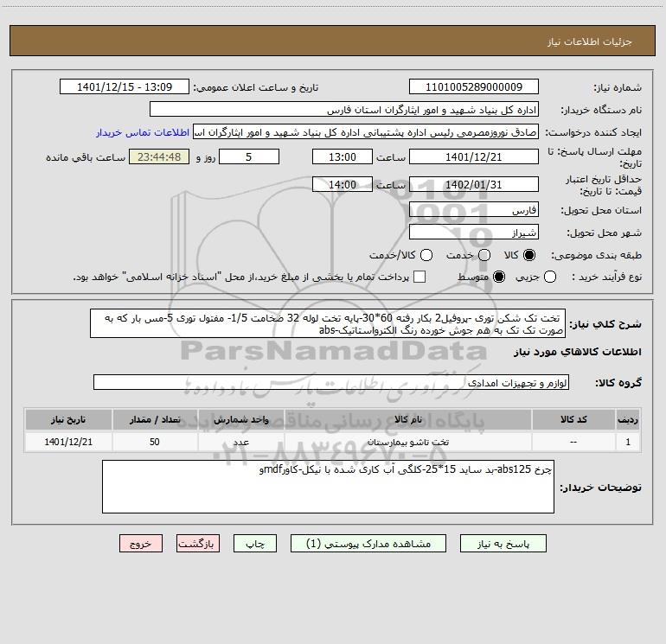Image resolution: width=666 pixels, height=644 pixels.
Task: Open the اطلاعات تماس خریدار link
Action: pyautogui.click(x=143, y=132)
